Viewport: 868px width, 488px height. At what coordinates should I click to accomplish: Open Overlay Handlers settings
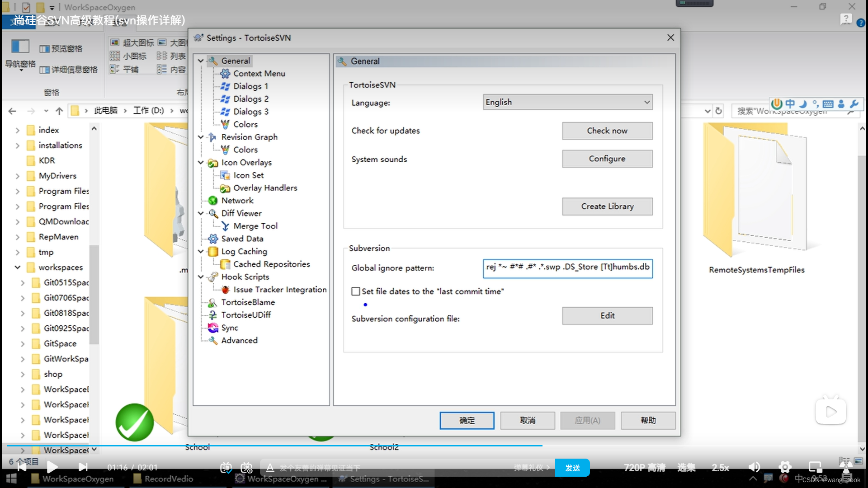click(265, 188)
